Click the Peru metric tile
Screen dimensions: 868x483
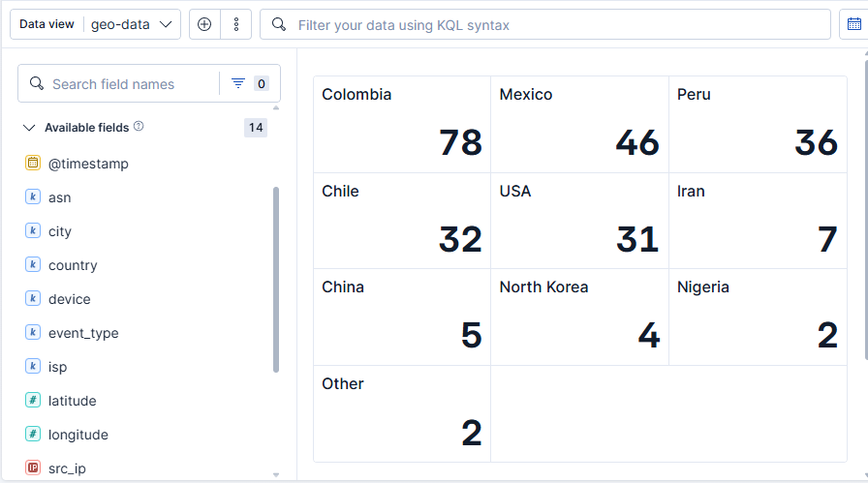(758, 125)
